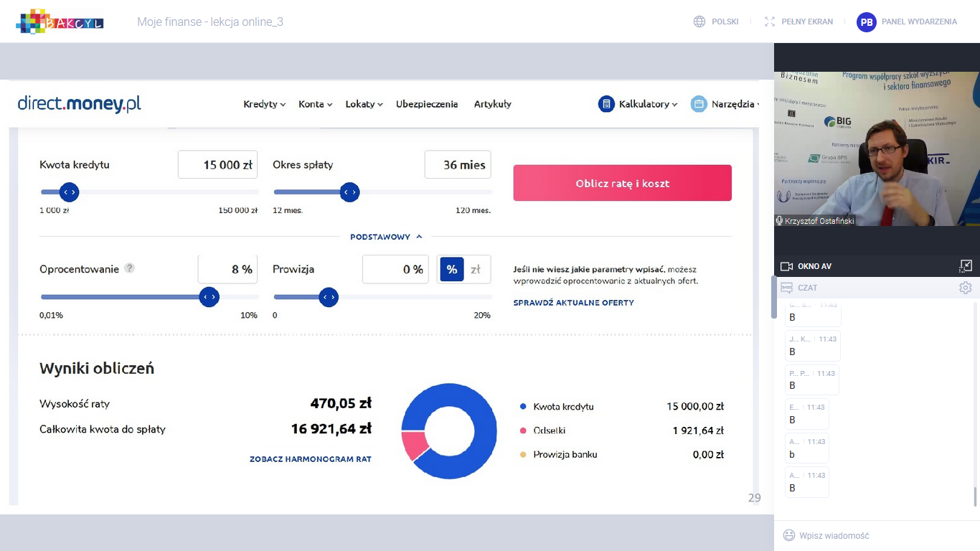Click the direct.money.pl logo
Viewport: 980px width, 551px height.
pyautogui.click(x=79, y=104)
